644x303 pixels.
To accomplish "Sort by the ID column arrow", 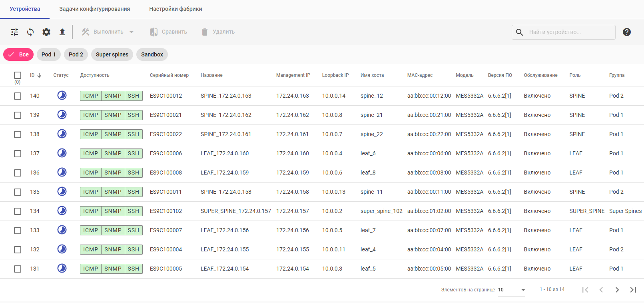I will point(39,75).
